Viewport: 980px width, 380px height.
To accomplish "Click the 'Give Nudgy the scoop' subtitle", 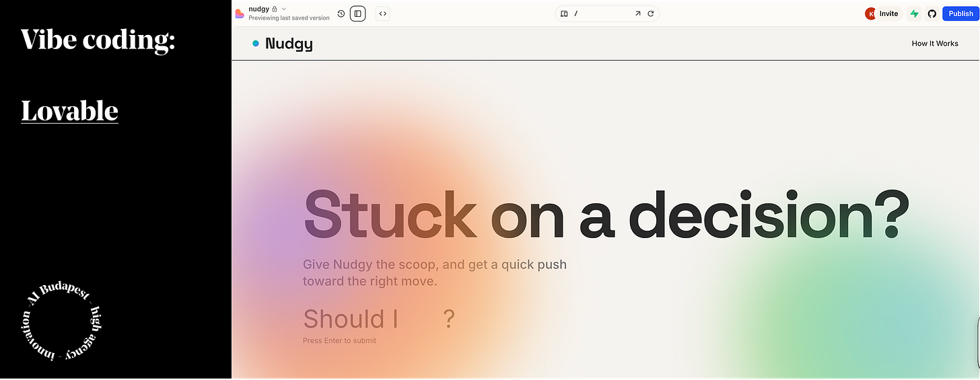I will [435, 272].
